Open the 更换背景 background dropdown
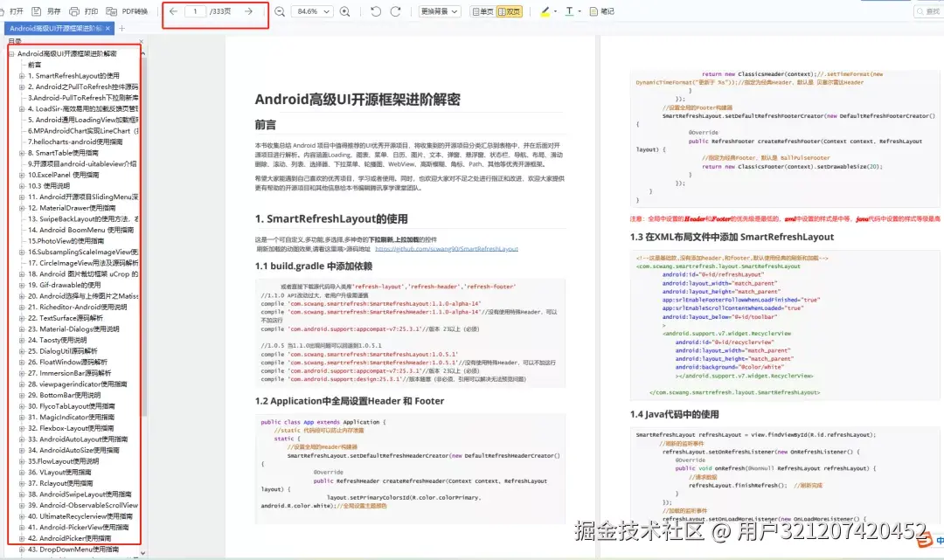Image resolution: width=944 pixels, height=560 pixels. pos(440,11)
